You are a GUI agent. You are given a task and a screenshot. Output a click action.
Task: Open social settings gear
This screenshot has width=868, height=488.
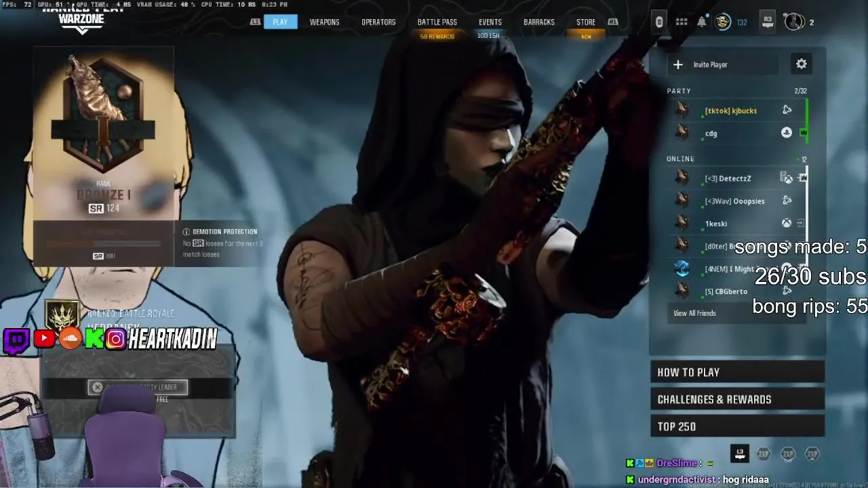802,64
